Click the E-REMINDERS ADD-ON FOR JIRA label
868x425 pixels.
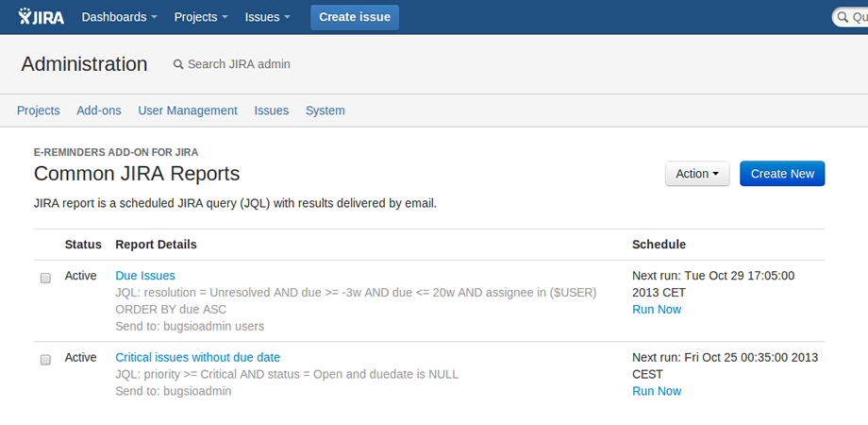(116, 152)
